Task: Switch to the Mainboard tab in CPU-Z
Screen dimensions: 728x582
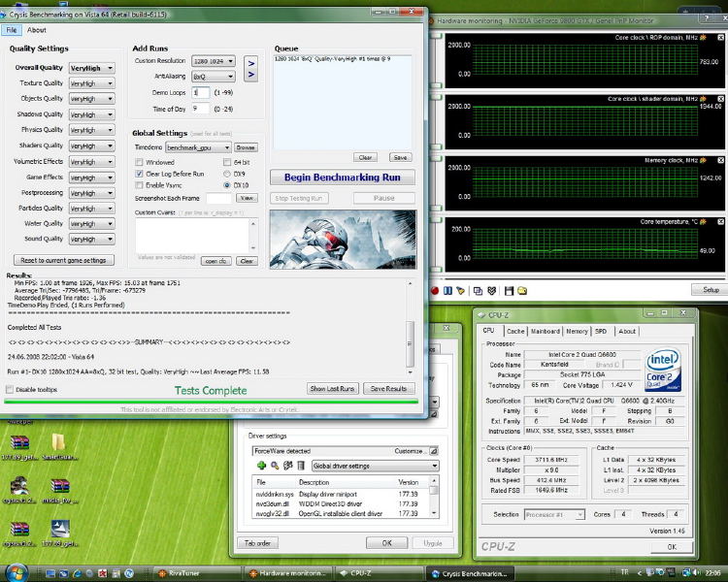Action: click(546, 332)
